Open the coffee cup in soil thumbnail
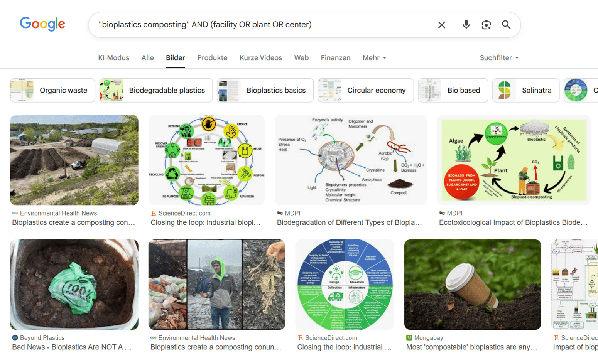The width and height of the screenshot is (598, 364). point(472,284)
